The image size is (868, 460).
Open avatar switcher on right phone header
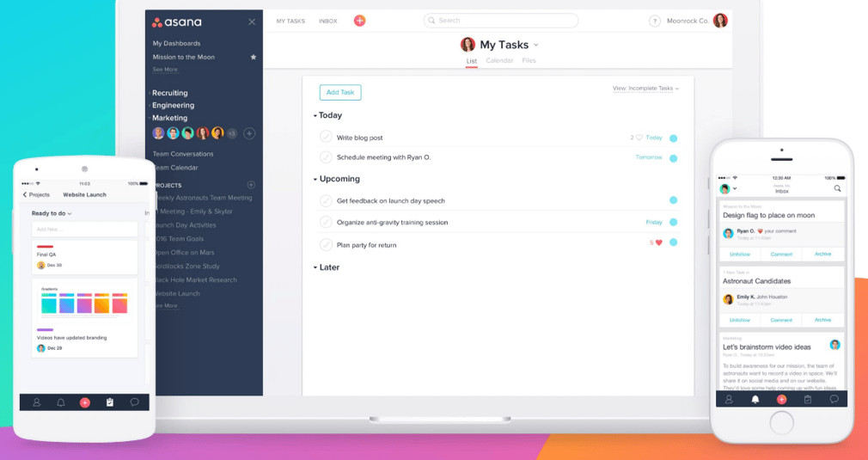click(x=728, y=189)
